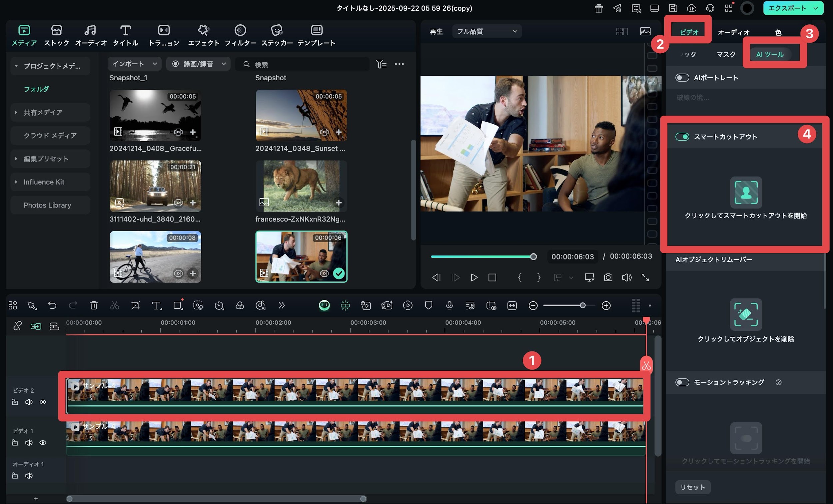This screenshot has height=504, width=833.
Task: Expand the Shared Media folder
Action: (x=16, y=112)
